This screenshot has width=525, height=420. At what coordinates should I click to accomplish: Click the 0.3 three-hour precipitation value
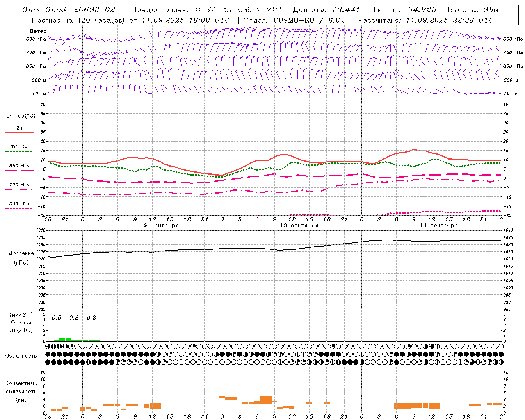coord(91,318)
